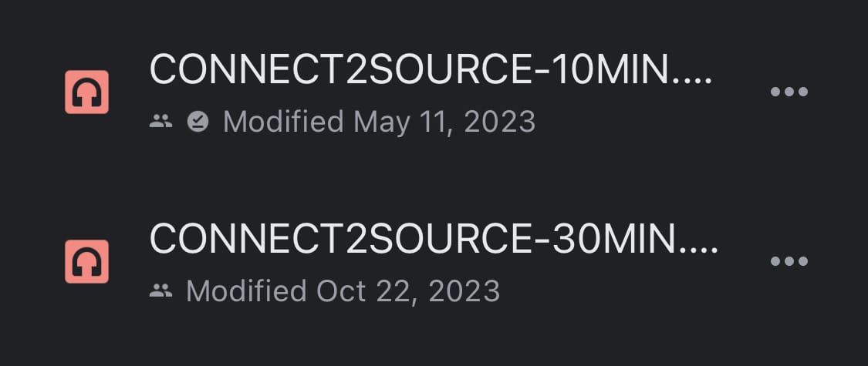
Task: Click the 10MIN file's truncated name
Action: tap(431, 70)
